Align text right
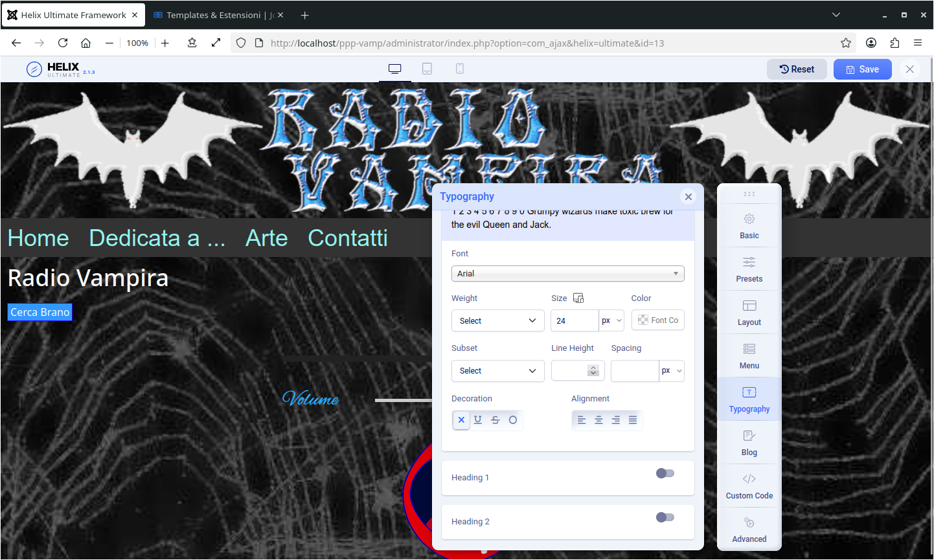The width and height of the screenshot is (934, 560). [x=616, y=420]
